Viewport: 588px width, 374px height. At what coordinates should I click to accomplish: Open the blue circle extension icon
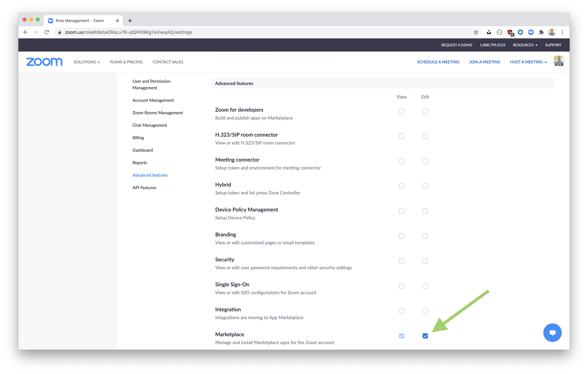tap(520, 32)
